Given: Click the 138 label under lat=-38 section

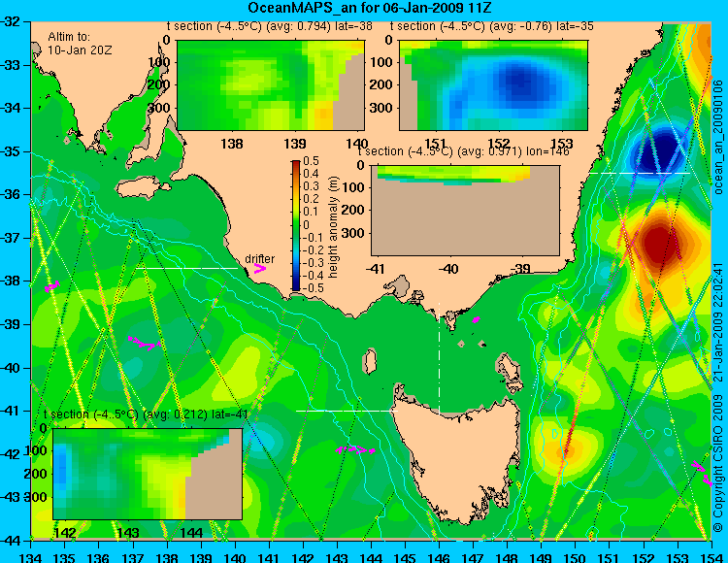Looking at the screenshot, I should pyautogui.click(x=232, y=144).
